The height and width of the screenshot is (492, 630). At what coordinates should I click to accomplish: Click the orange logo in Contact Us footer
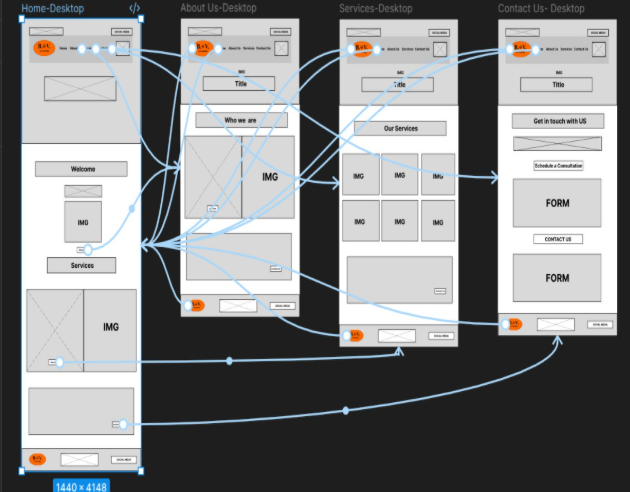[x=514, y=324]
